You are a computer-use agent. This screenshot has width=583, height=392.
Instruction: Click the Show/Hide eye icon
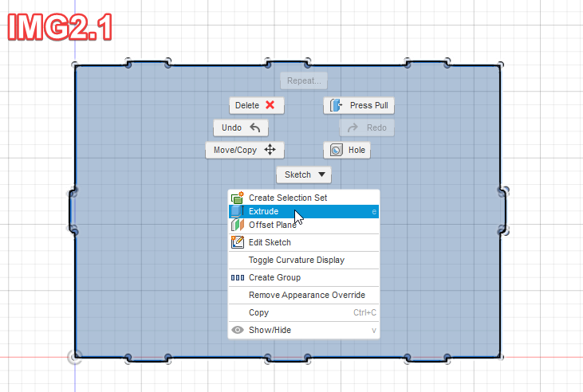pos(238,330)
